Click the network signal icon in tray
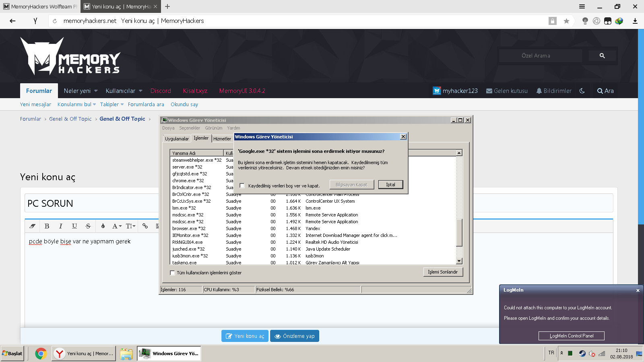Screen dimensions: 644x362 tap(602, 354)
